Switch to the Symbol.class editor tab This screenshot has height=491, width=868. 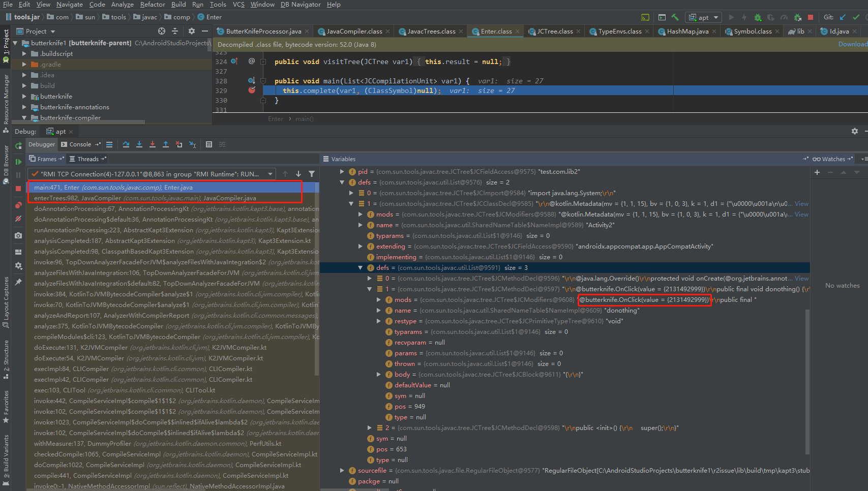(x=753, y=32)
